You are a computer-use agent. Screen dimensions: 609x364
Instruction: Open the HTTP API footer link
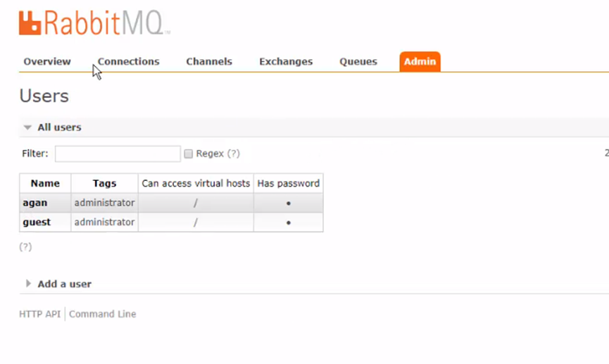[39, 314]
